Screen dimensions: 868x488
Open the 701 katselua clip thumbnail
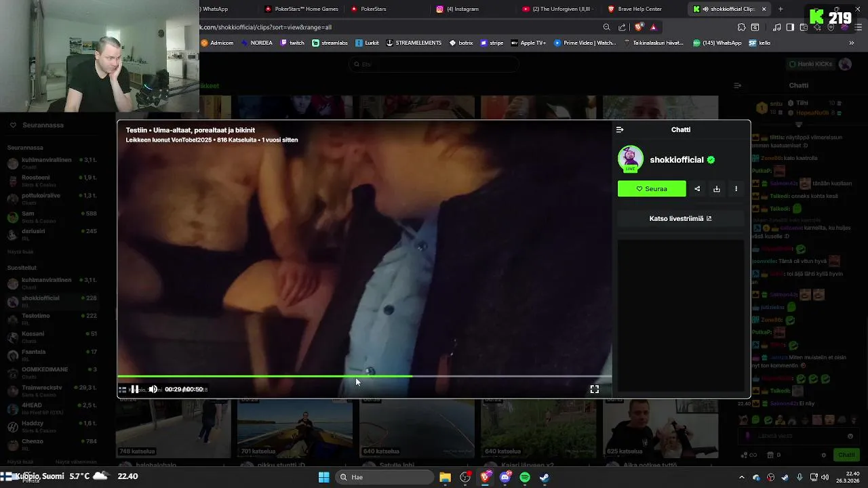pyautogui.click(x=295, y=427)
